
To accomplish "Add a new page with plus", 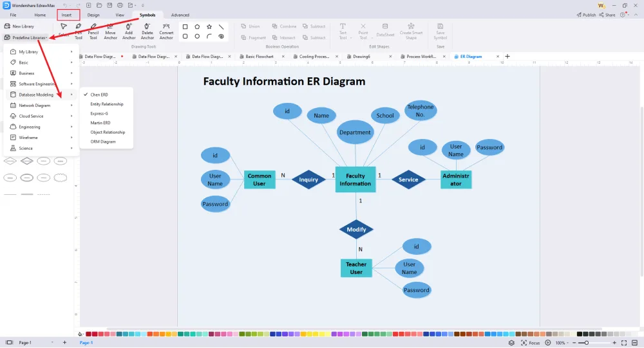I will point(64,343).
